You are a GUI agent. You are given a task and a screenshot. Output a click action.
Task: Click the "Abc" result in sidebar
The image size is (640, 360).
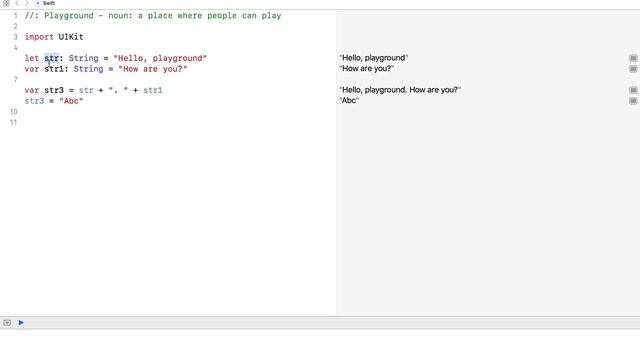point(349,100)
